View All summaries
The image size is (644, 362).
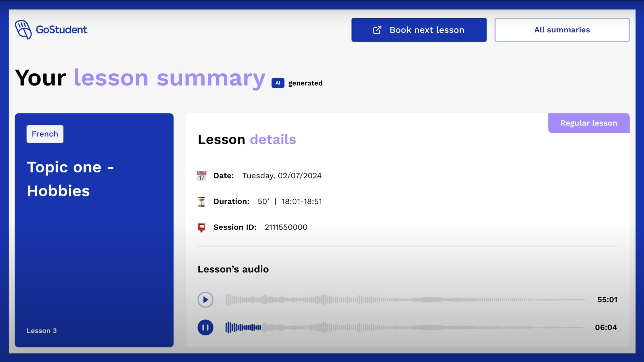tap(562, 30)
